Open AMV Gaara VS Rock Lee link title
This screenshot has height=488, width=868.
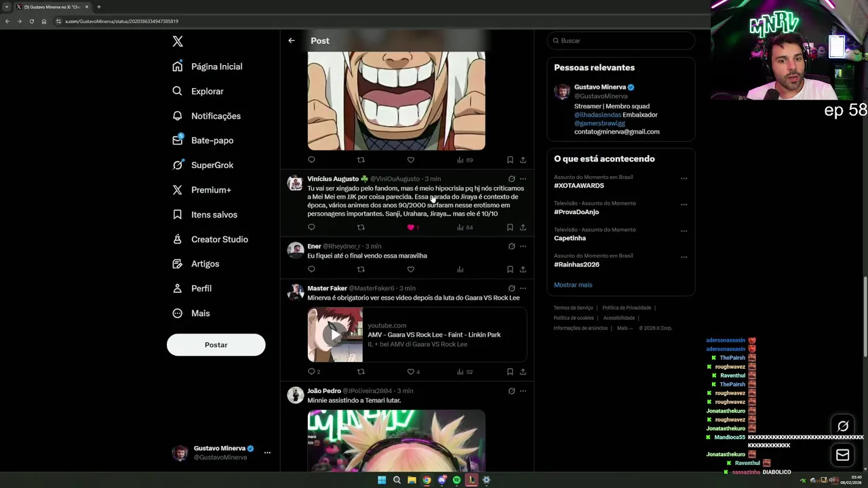pyautogui.click(x=434, y=335)
